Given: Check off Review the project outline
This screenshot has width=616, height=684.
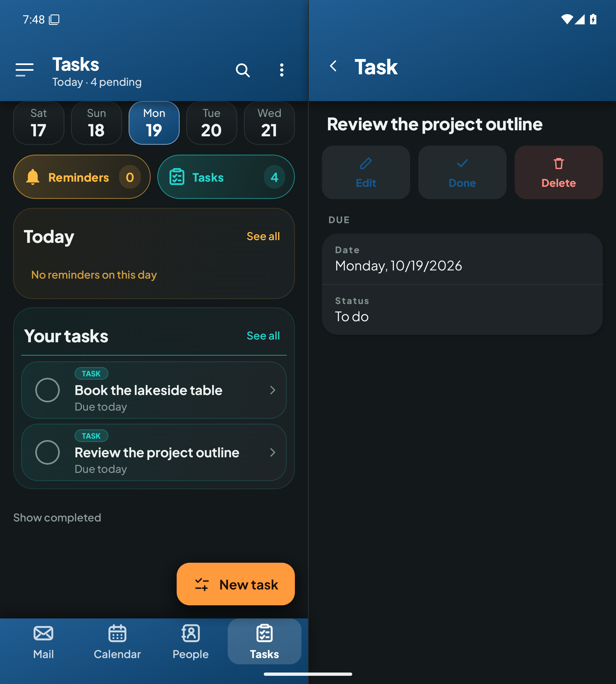Looking at the screenshot, I should [48, 452].
